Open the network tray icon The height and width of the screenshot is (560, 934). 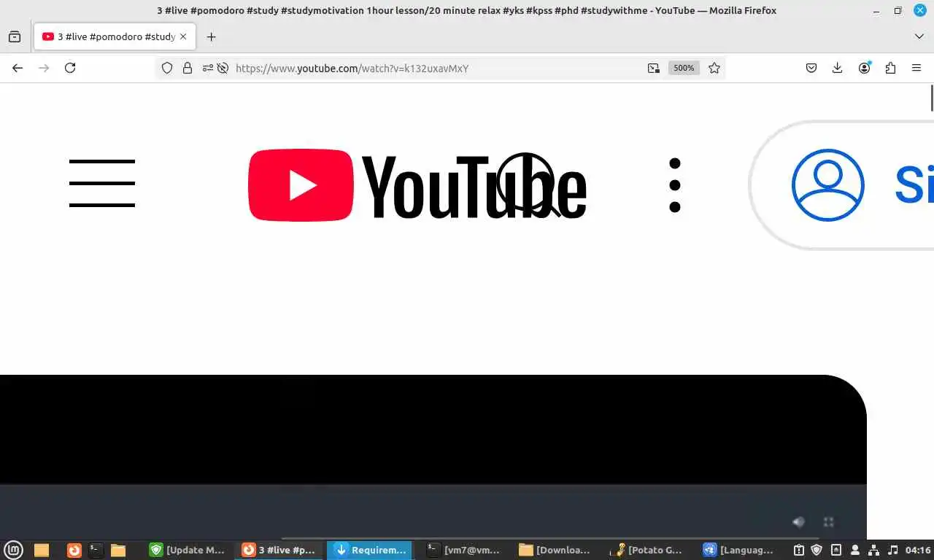point(874,550)
